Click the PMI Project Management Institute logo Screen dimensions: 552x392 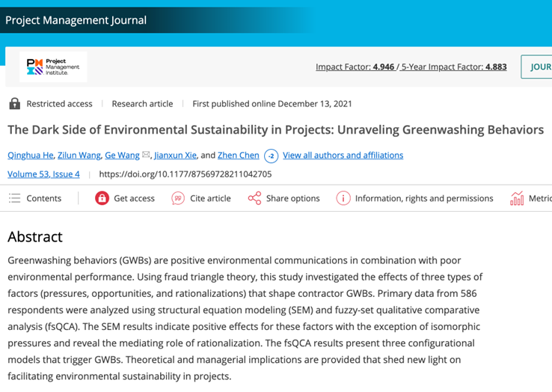pos(52,67)
